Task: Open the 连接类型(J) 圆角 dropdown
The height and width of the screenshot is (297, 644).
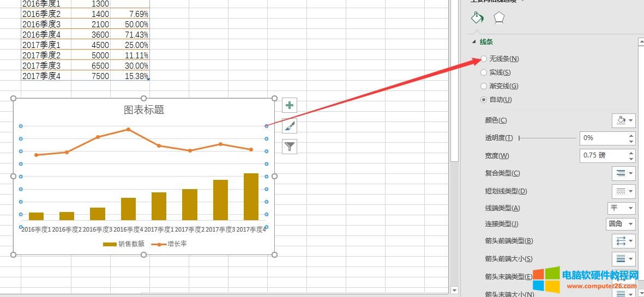Action: click(620, 224)
